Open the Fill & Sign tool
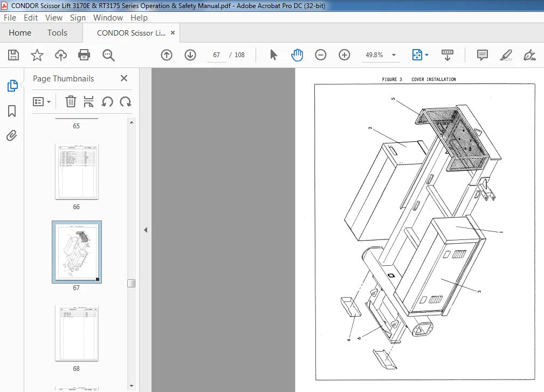This screenshot has height=392, width=544. pyautogui.click(x=529, y=55)
